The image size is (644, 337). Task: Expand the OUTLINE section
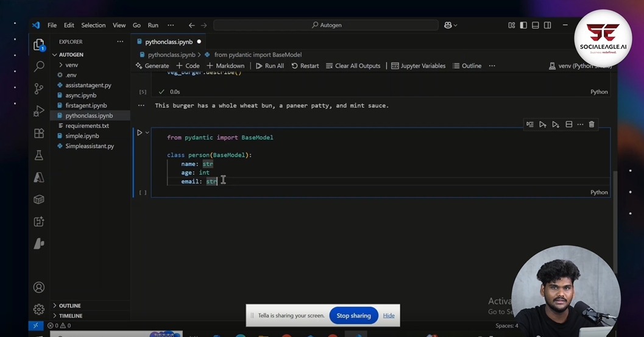point(69,305)
